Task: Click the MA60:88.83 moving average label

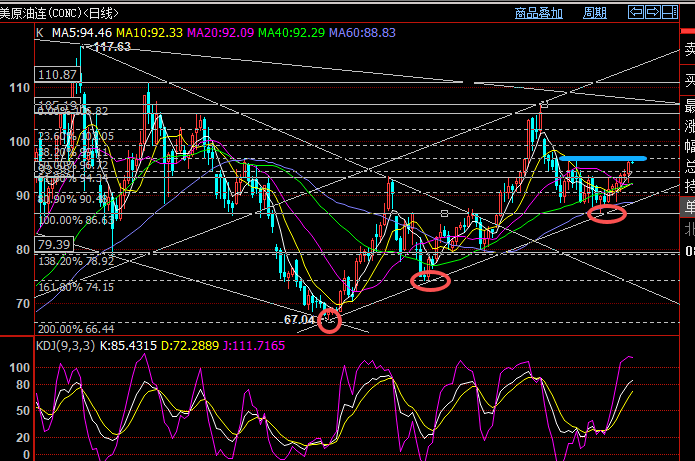Action: tap(362, 33)
